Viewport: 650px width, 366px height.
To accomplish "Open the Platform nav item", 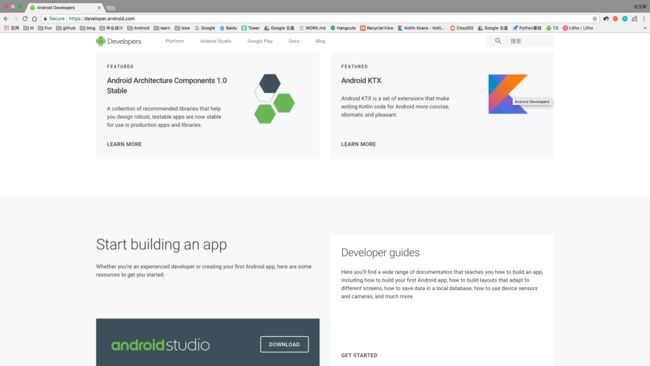I will (x=175, y=41).
